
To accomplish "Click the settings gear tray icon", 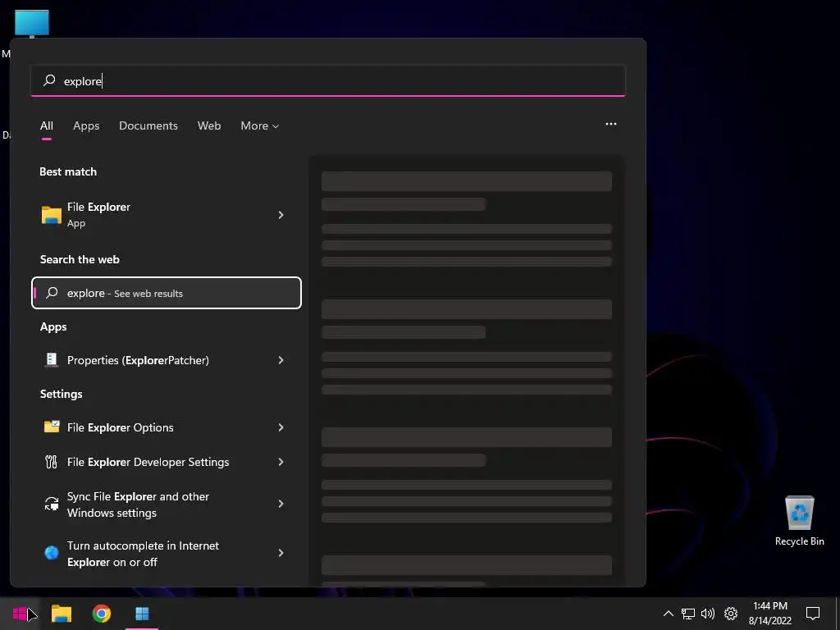I will tap(731, 614).
